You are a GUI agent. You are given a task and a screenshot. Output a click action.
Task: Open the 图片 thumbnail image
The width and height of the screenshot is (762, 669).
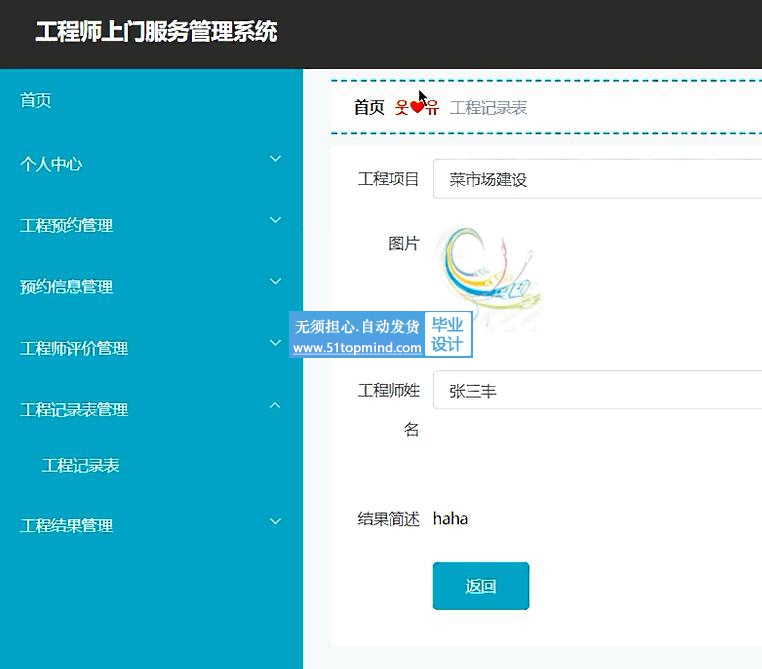pos(487,278)
